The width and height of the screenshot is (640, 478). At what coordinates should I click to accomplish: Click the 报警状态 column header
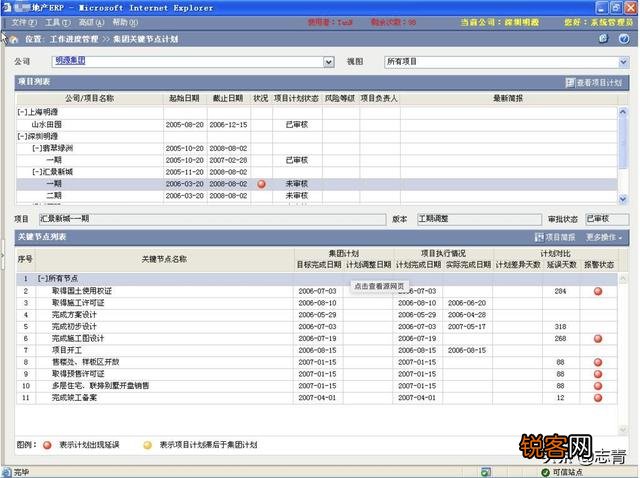599,265
